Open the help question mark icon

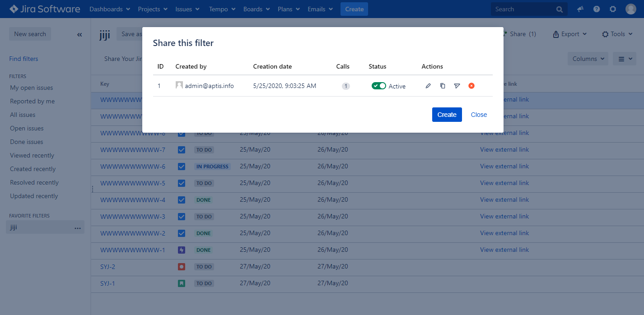[597, 9]
